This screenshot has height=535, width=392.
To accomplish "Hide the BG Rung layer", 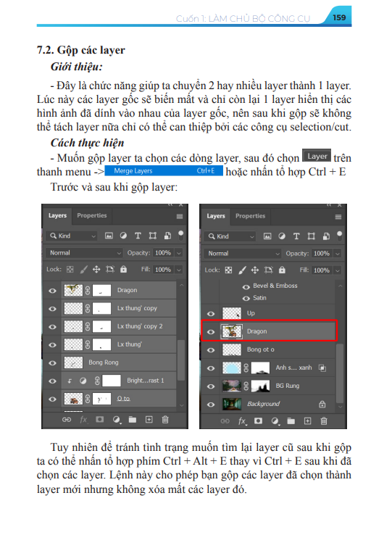I will pyautogui.click(x=211, y=386).
